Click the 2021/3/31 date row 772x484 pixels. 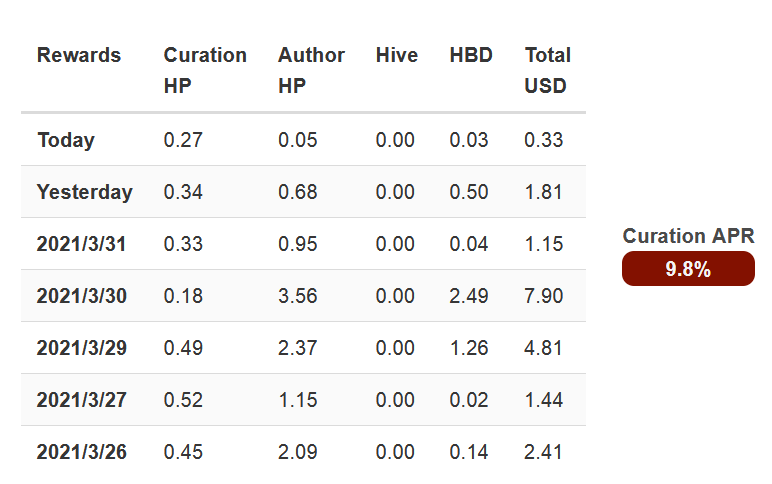(x=303, y=244)
